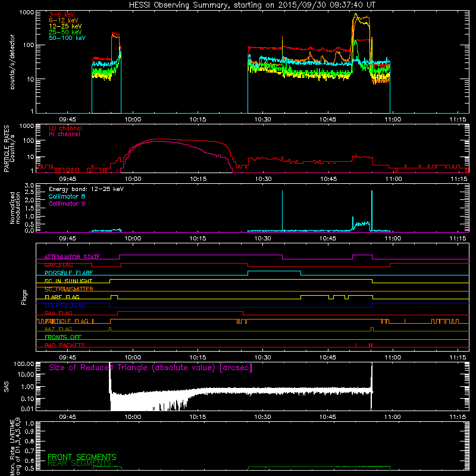476x476 pixels.
Task: Click the 11:00 tick under the Flags panel
Action: tap(393, 358)
